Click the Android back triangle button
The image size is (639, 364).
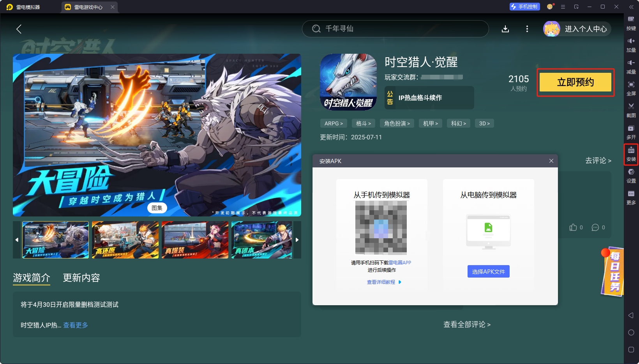click(x=631, y=315)
